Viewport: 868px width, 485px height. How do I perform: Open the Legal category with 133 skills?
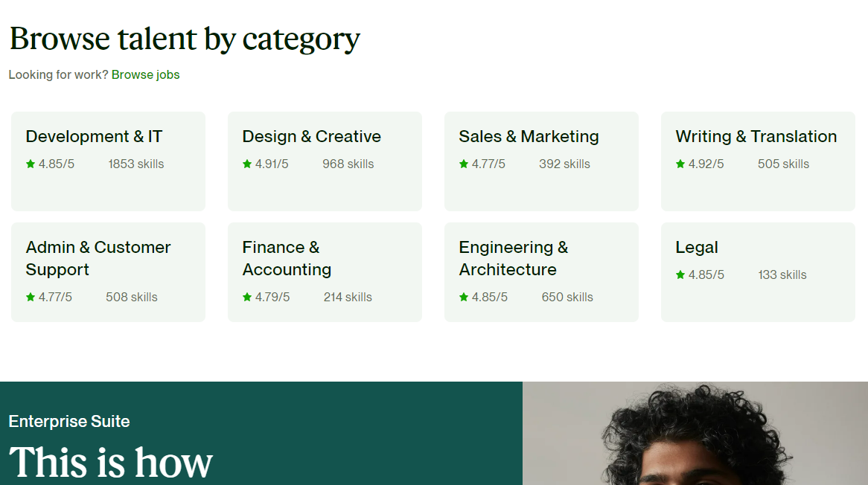tap(757, 272)
